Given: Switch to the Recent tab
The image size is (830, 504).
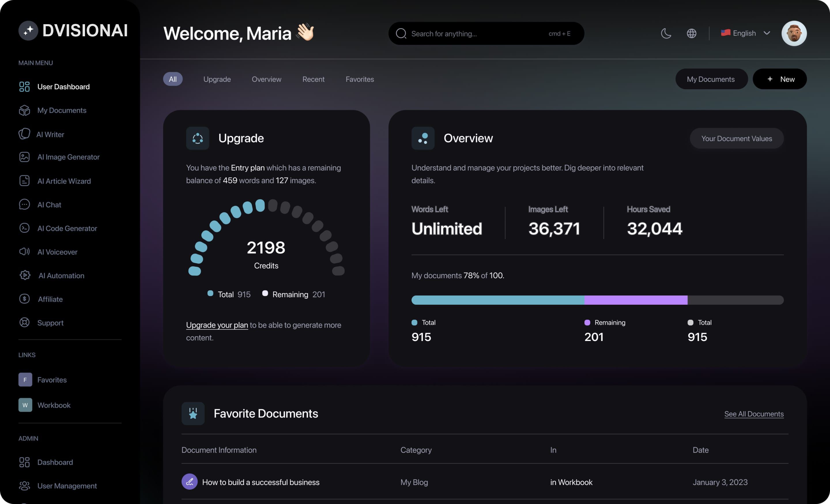Looking at the screenshot, I should tap(313, 79).
